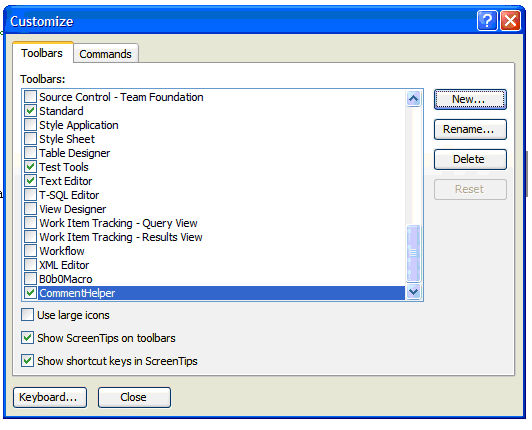Click the Rename... button
The width and height of the screenshot is (532, 430).
point(470,129)
